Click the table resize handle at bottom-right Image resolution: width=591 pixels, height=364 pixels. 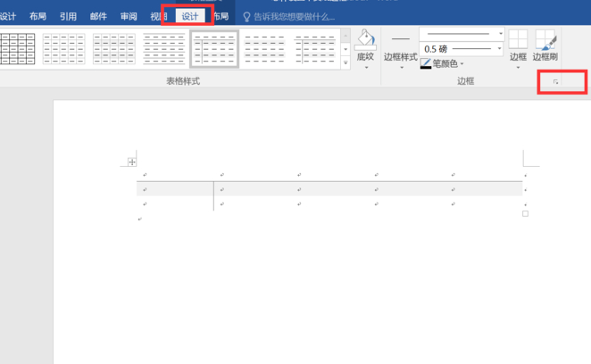click(525, 213)
